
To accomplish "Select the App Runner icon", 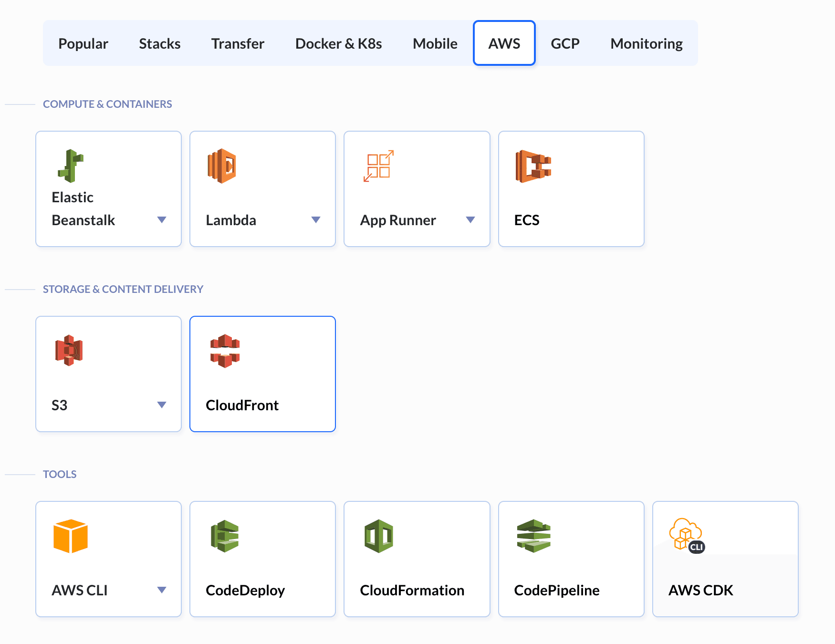I will (379, 166).
